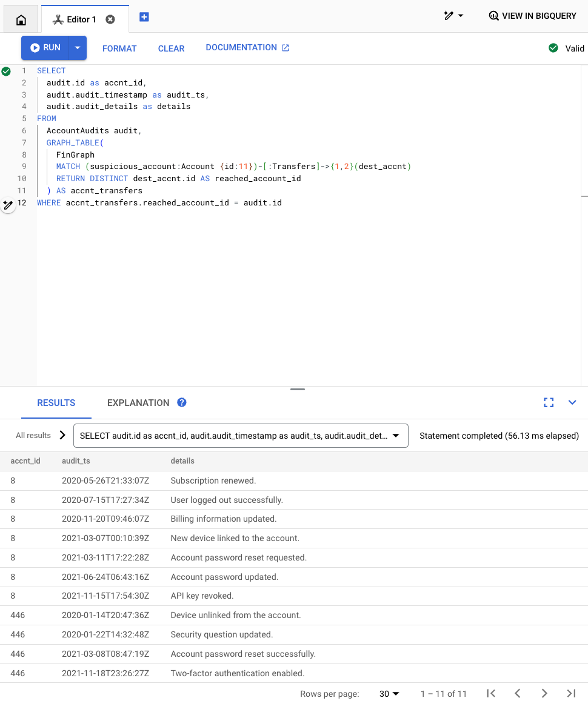Format the SQL query
The width and height of the screenshot is (588, 715).
(x=119, y=48)
